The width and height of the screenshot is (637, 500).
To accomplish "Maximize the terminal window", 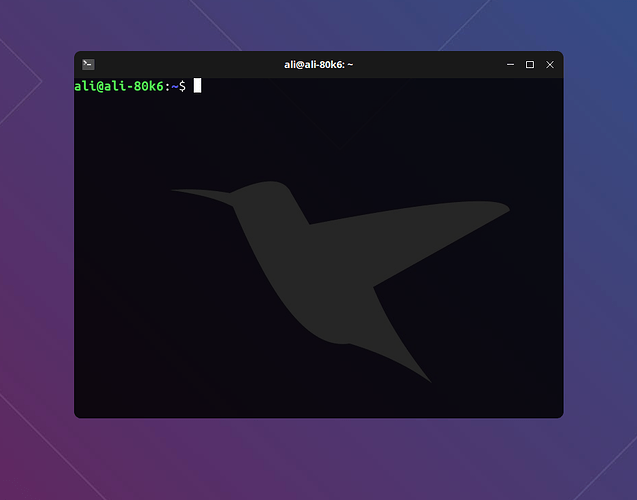I will pos(530,64).
